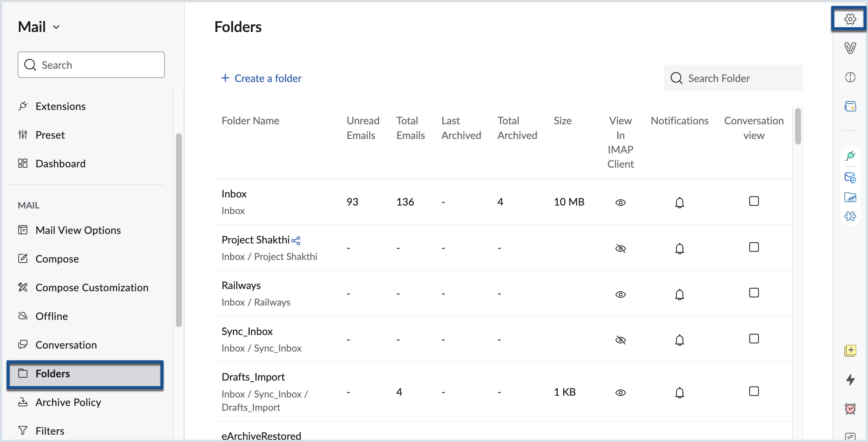Click the Size column header
The image size is (868, 442).
point(562,121)
